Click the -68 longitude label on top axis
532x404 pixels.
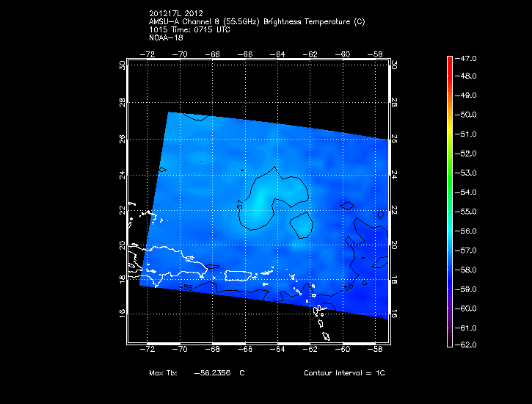[212, 54]
